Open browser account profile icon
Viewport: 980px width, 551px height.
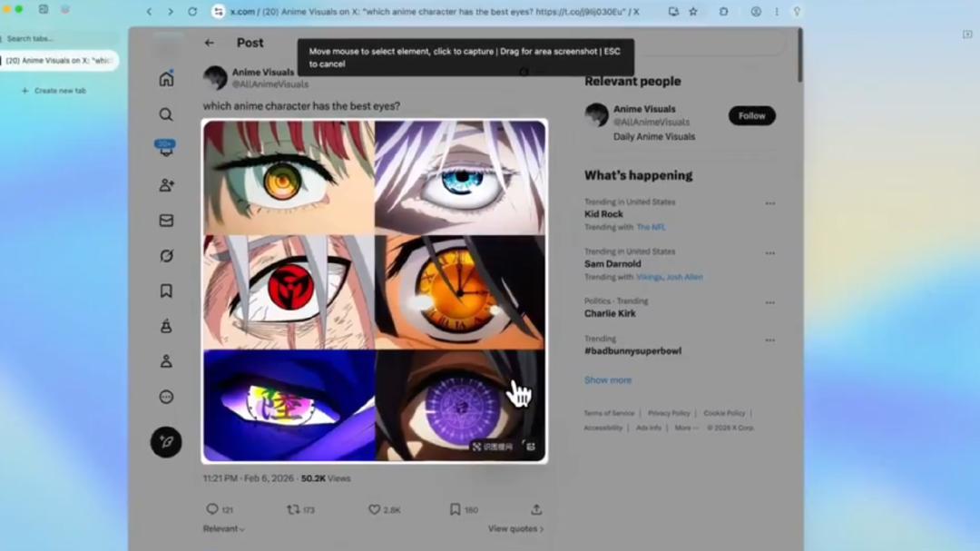(756, 11)
